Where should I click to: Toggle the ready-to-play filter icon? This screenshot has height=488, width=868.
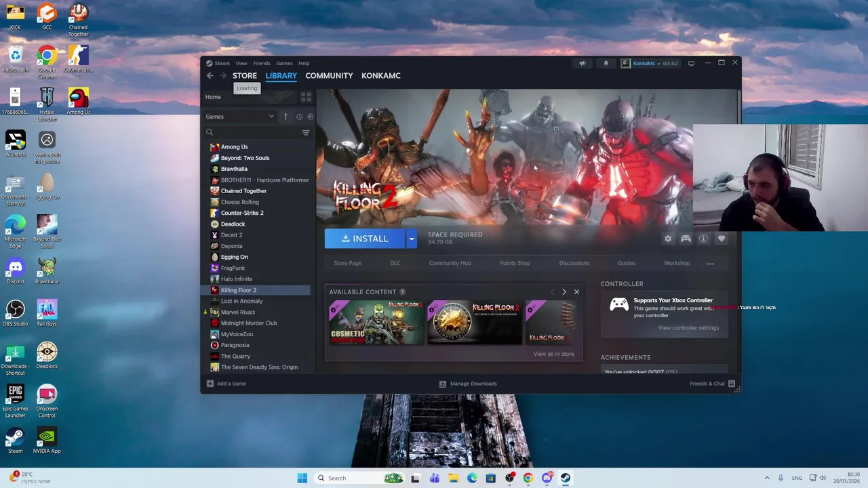[x=310, y=117]
